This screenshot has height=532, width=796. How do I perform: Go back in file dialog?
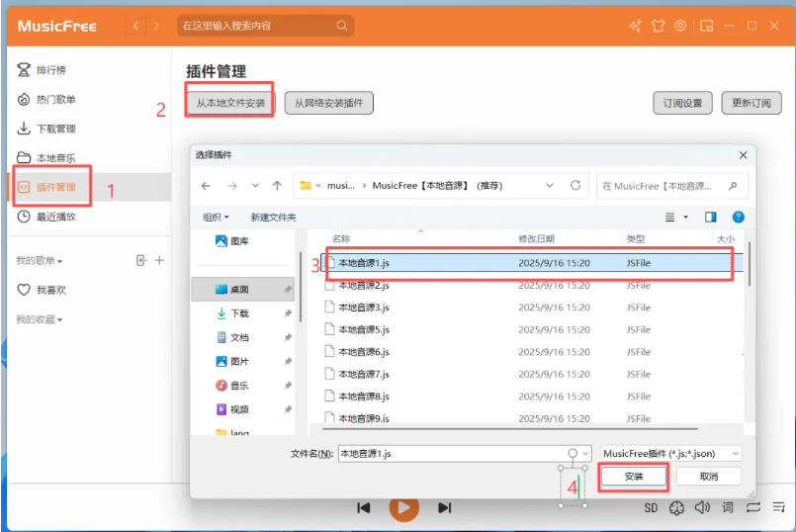[206, 186]
